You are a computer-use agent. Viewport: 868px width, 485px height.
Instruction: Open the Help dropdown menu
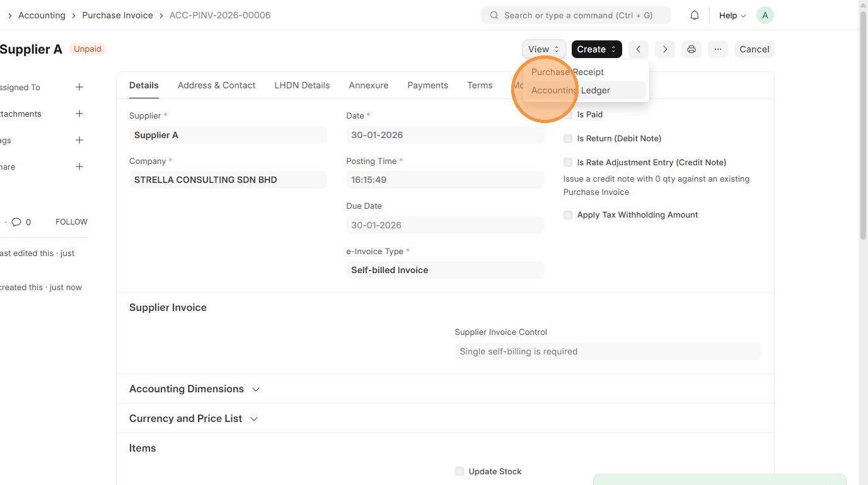732,15
